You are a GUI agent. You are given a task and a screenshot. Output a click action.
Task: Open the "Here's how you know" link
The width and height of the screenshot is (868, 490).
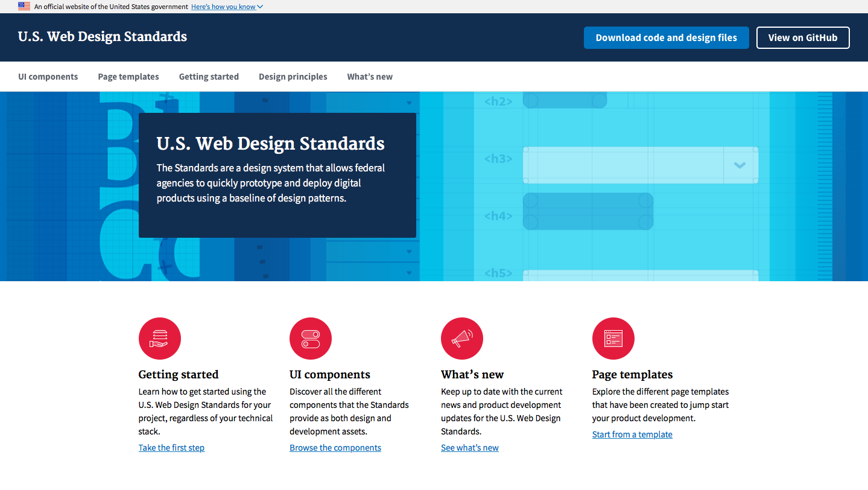tap(223, 7)
